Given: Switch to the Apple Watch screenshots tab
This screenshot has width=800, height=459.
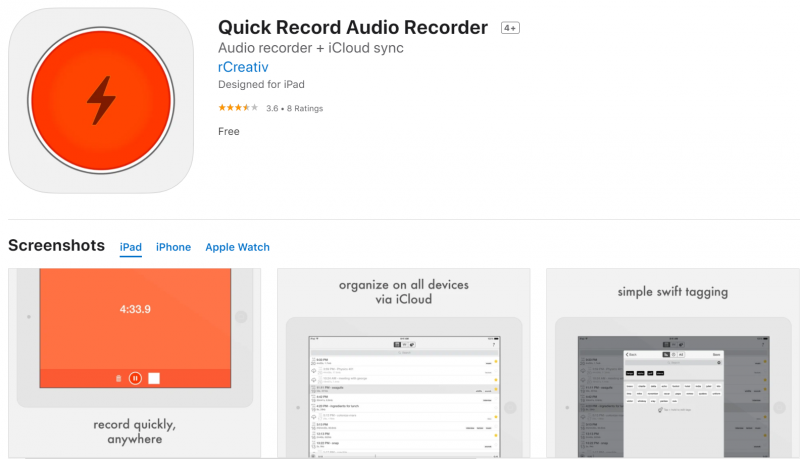Looking at the screenshot, I should 237,247.
